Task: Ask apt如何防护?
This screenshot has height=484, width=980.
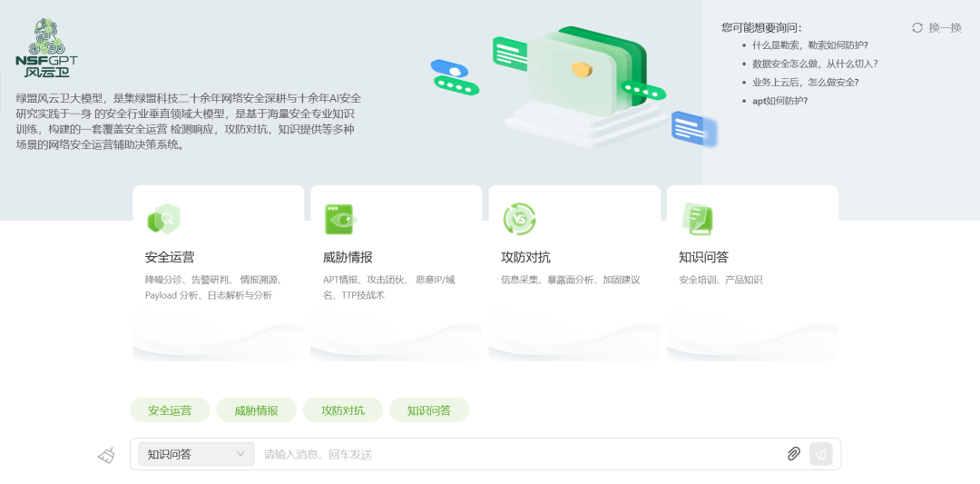Action: pos(780,100)
